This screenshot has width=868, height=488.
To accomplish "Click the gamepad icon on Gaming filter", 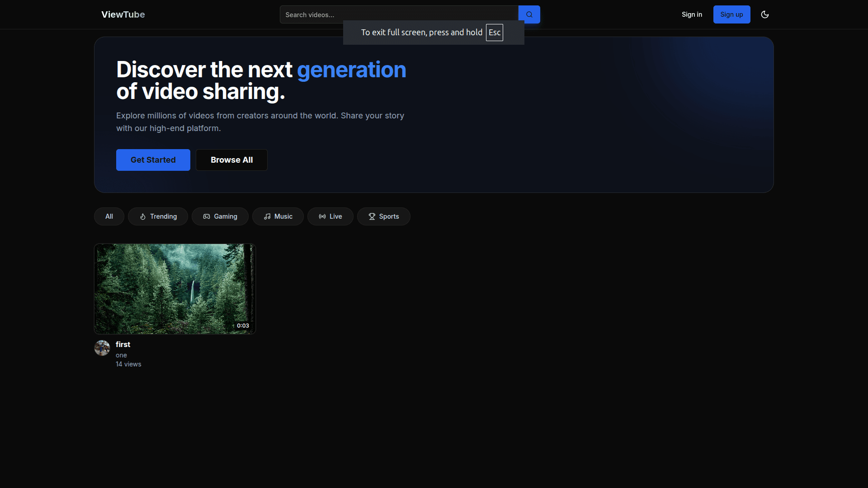I will pyautogui.click(x=206, y=216).
